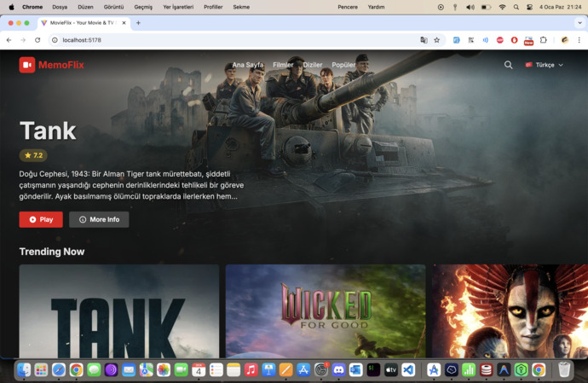
Task: Open the Wicked For Good thumbnail
Action: click(326, 311)
